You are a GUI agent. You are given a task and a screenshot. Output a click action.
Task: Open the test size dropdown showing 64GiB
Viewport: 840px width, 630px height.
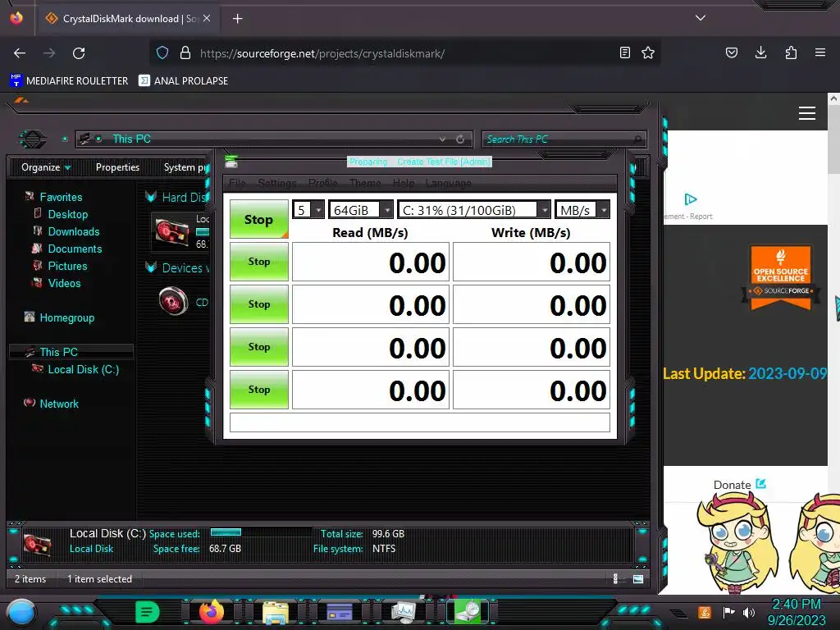[361, 209]
